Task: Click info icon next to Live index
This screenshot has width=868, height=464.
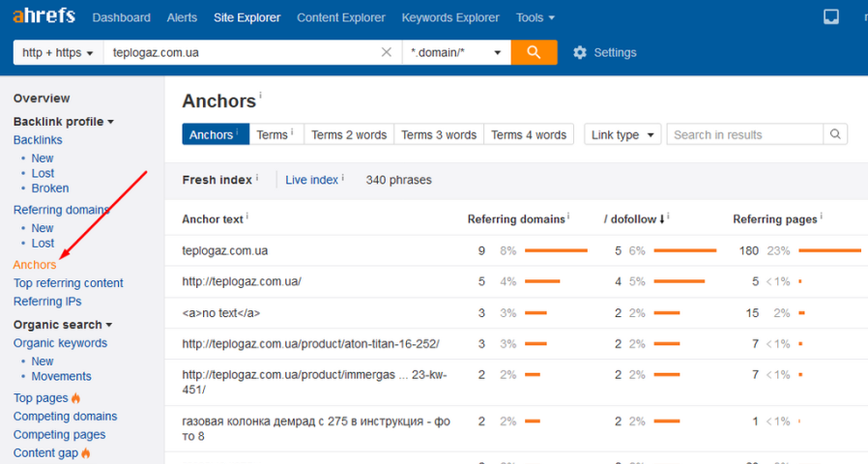Action: pos(343,177)
